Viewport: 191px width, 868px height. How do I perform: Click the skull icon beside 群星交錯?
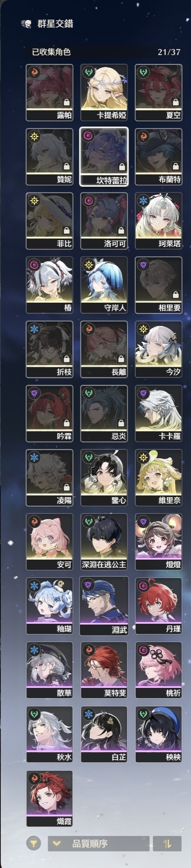(x=25, y=24)
